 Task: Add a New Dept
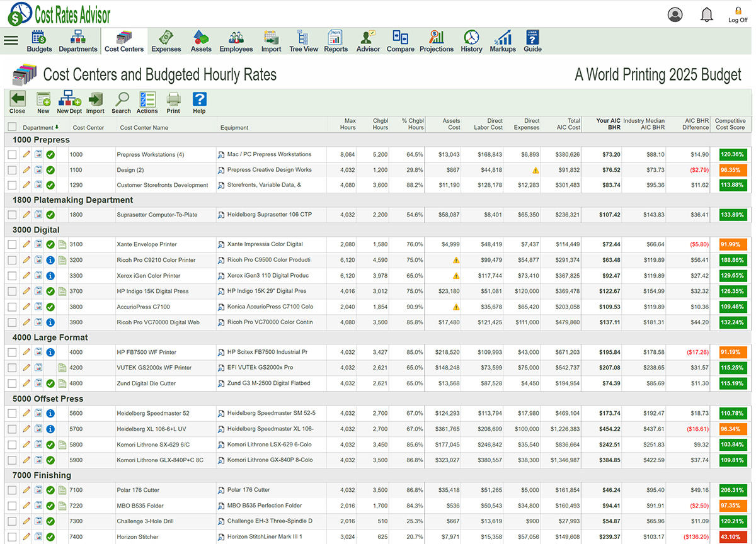tap(69, 103)
